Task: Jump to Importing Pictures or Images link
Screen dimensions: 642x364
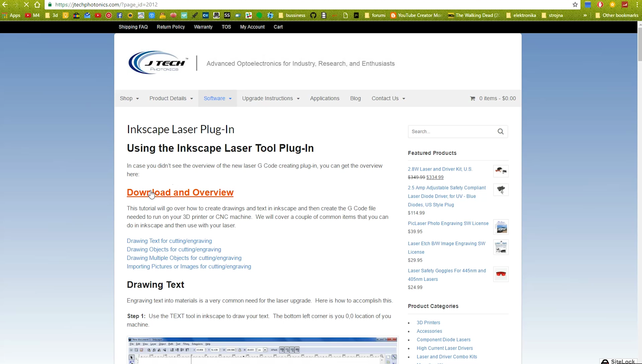Action: pyautogui.click(x=189, y=266)
